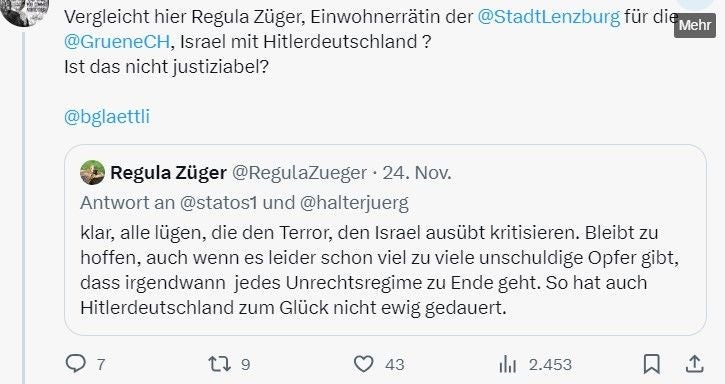Like the tweet with heart icon
This screenshot has height=384, width=725.
point(363,364)
